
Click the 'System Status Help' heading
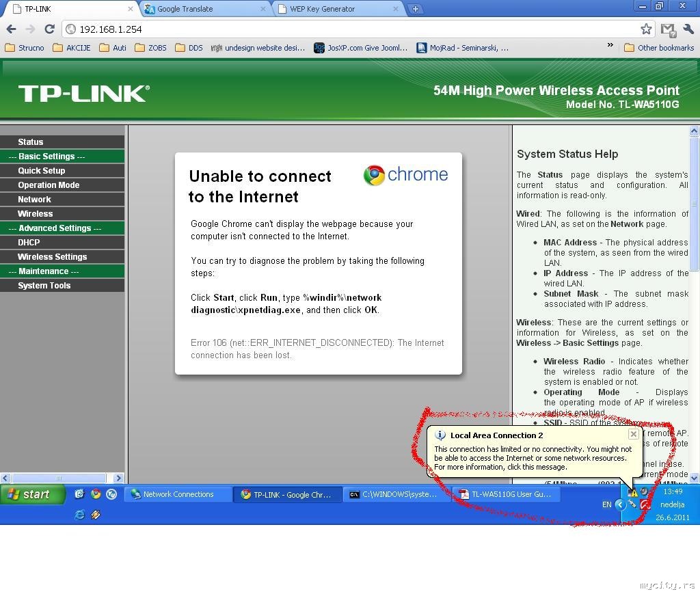point(567,154)
